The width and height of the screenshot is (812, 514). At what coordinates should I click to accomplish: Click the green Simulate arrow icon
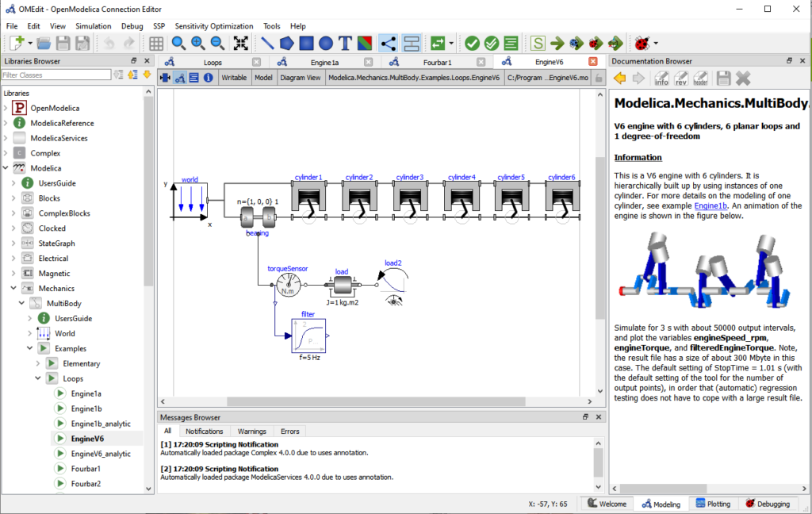click(557, 44)
